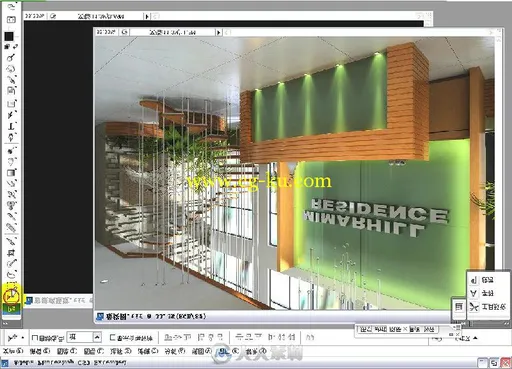Change the screen mode from the toolbar
The width and height of the screenshot is (512, 369).
coord(11,6)
